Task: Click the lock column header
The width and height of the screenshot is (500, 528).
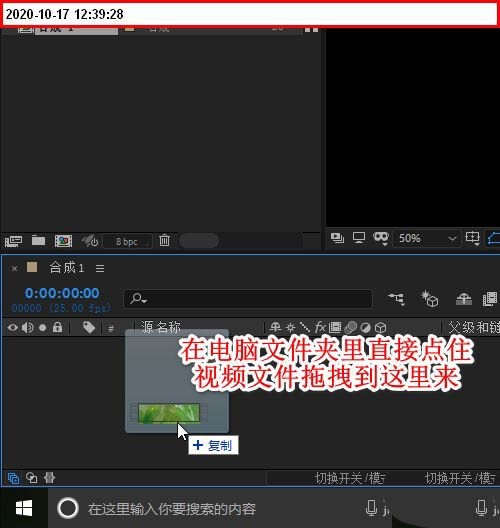Action: (58, 327)
